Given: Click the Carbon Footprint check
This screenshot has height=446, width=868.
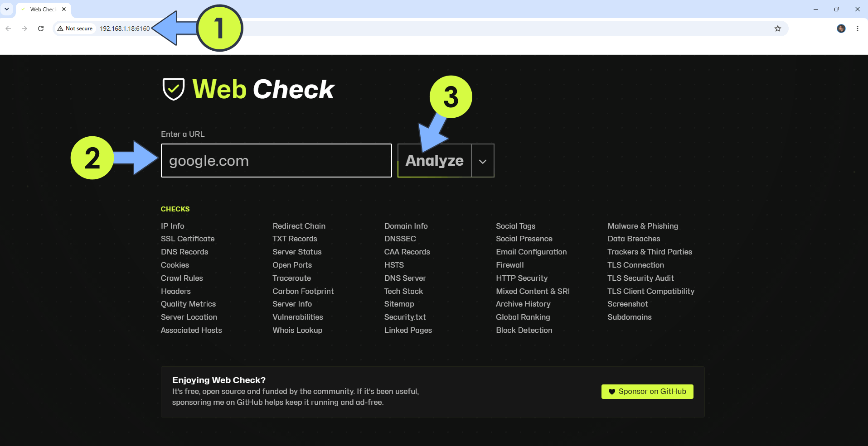Looking at the screenshot, I should tap(303, 291).
